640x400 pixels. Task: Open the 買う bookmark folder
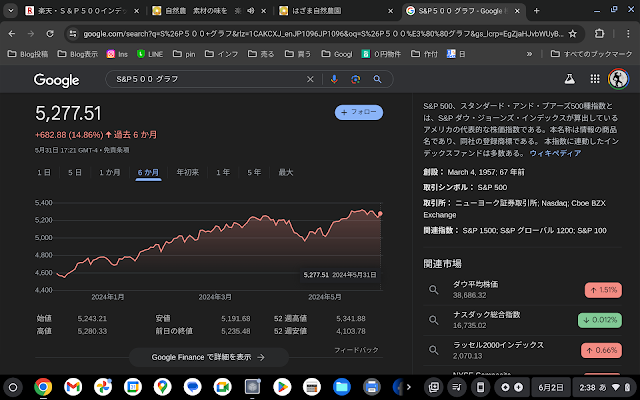[298, 54]
